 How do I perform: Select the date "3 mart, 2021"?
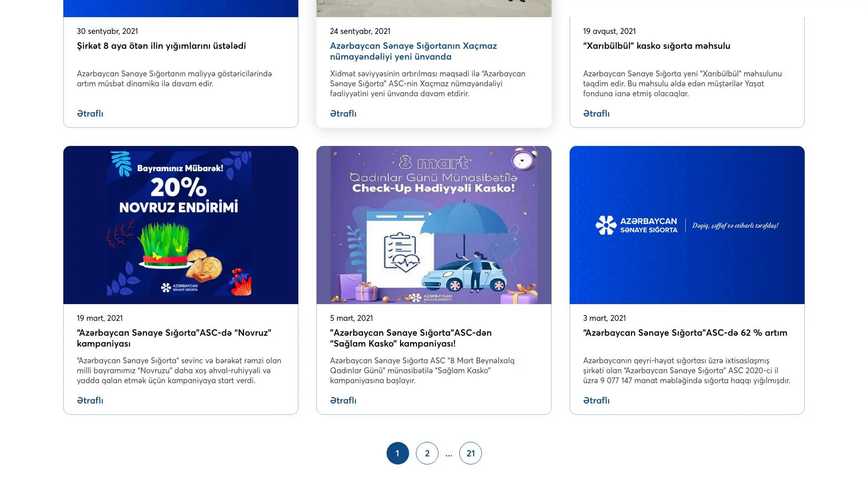point(604,318)
